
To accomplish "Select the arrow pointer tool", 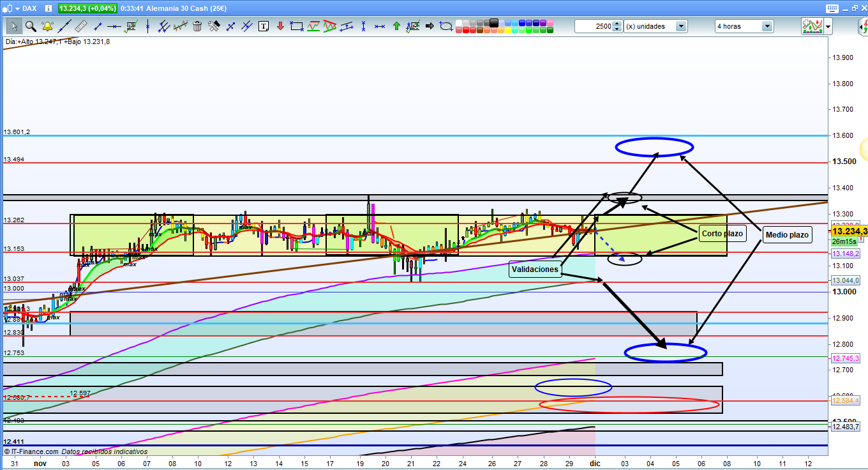I will [x=14, y=26].
